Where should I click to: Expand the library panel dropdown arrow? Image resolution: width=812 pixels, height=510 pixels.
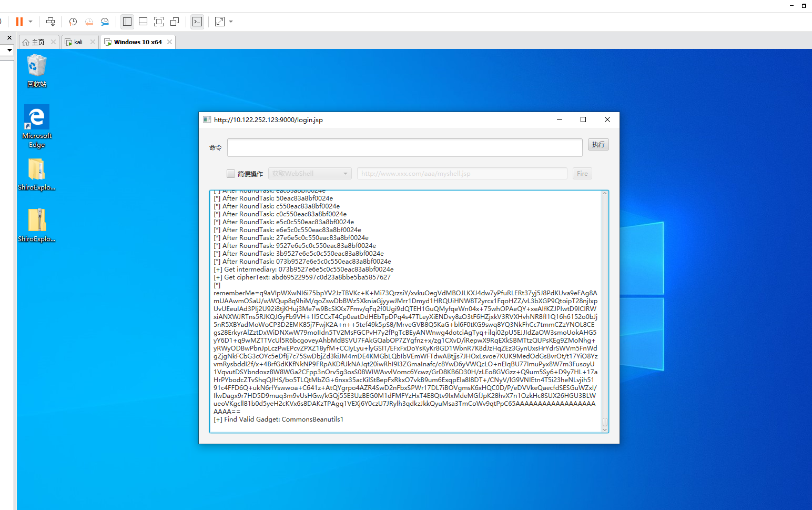pos(9,50)
